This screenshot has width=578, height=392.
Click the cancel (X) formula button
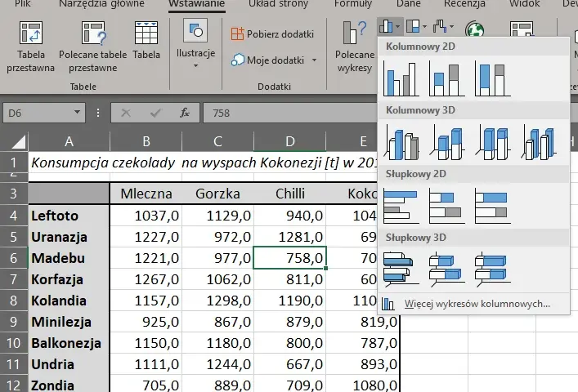126,113
